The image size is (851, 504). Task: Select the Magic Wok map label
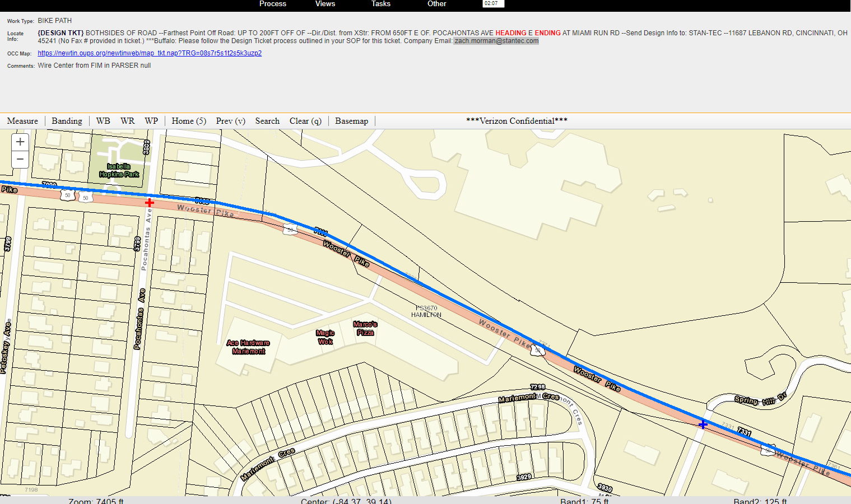pyautogui.click(x=325, y=337)
